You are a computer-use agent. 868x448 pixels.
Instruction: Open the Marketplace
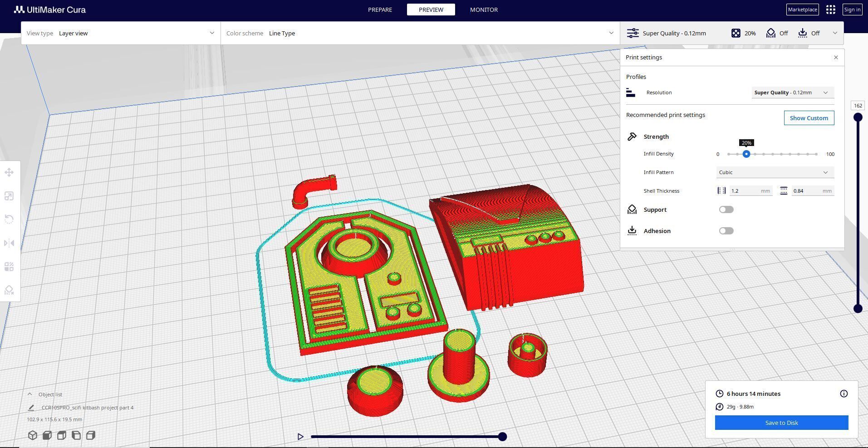pyautogui.click(x=802, y=10)
